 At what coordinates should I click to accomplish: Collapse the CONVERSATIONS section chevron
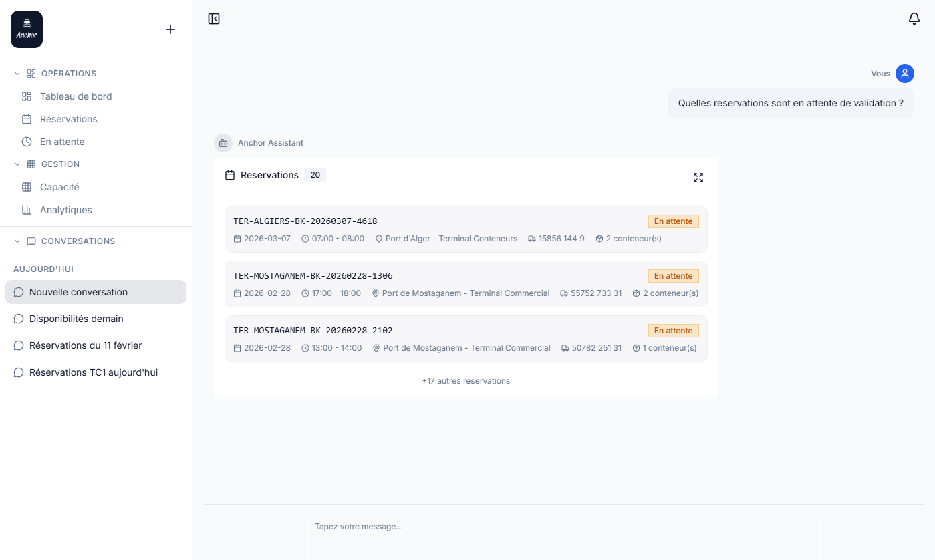[17, 241]
